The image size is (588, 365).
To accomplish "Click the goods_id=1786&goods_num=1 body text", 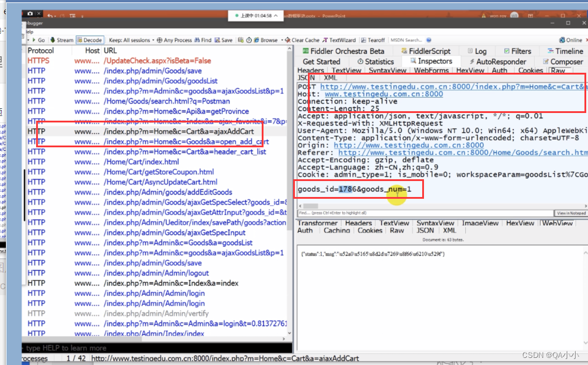I will pyautogui.click(x=354, y=189).
